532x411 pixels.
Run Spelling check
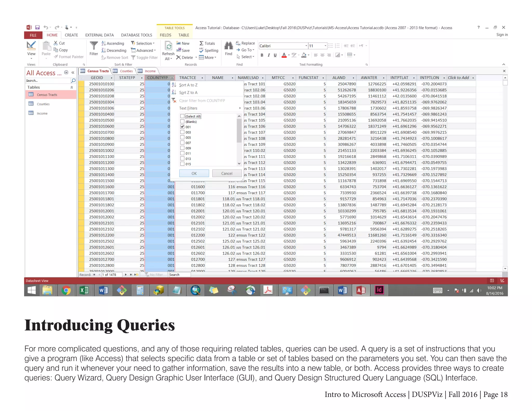[209, 50]
